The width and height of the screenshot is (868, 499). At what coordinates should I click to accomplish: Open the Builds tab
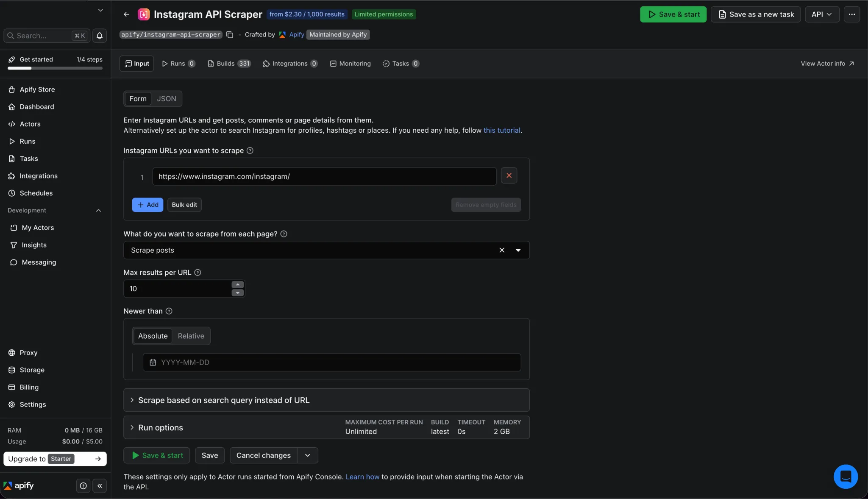(x=229, y=64)
